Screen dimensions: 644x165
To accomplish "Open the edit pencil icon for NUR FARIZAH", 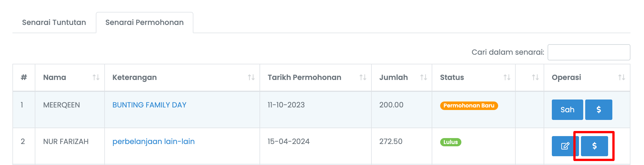I will click(565, 146).
